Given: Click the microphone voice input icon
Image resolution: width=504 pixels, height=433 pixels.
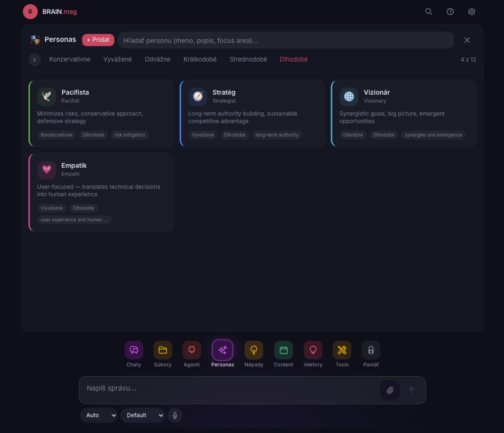Looking at the screenshot, I should (175, 415).
